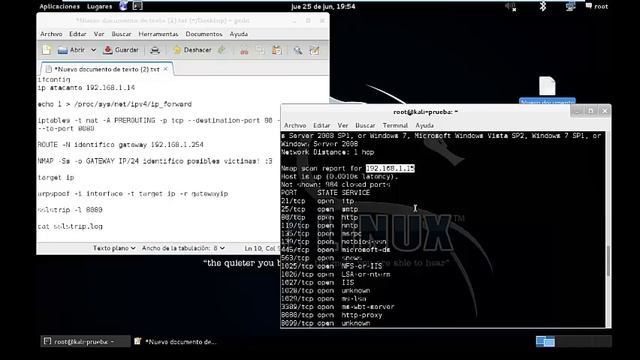The width and height of the screenshot is (640, 360).
Task: Click the ifconfig line in gedit
Action: tap(54, 80)
